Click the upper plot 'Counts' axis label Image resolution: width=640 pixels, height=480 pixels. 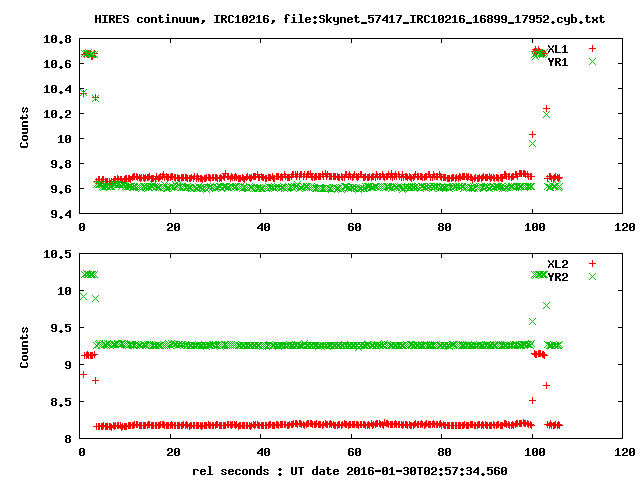tap(24, 127)
